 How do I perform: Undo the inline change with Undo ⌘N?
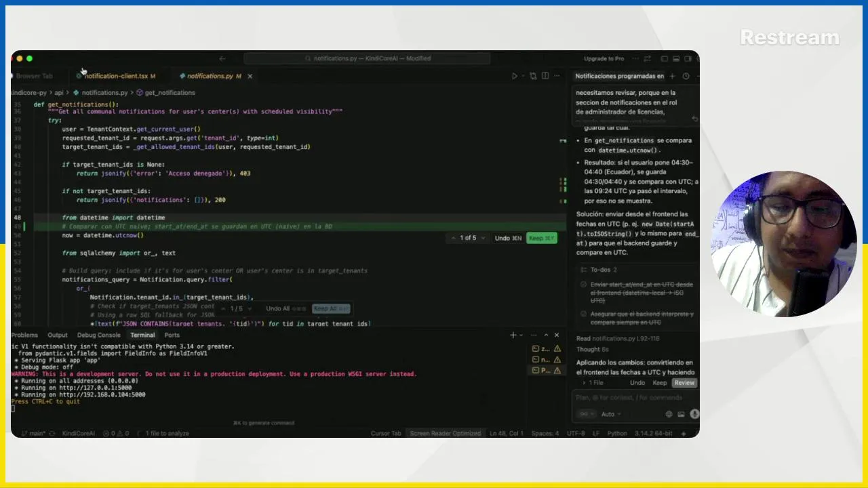point(508,238)
